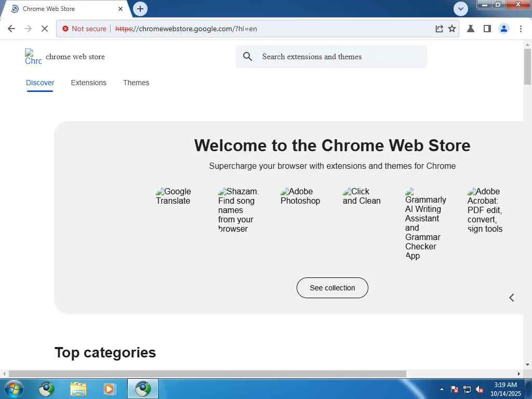The height and width of the screenshot is (399, 532).
Task: Focus the Search extensions and themes field
Action: pos(331,57)
